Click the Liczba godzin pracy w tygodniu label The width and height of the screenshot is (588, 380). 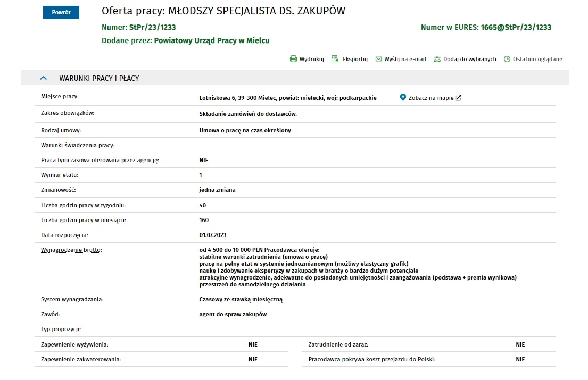pos(83,205)
